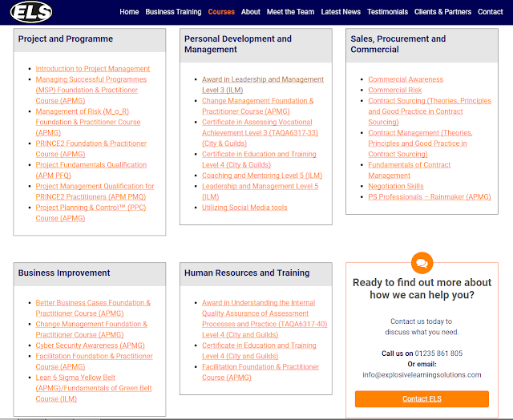
Task: Open Coaching and Mentoring Level 5 (ILM)
Action: click(x=262, y=176)
